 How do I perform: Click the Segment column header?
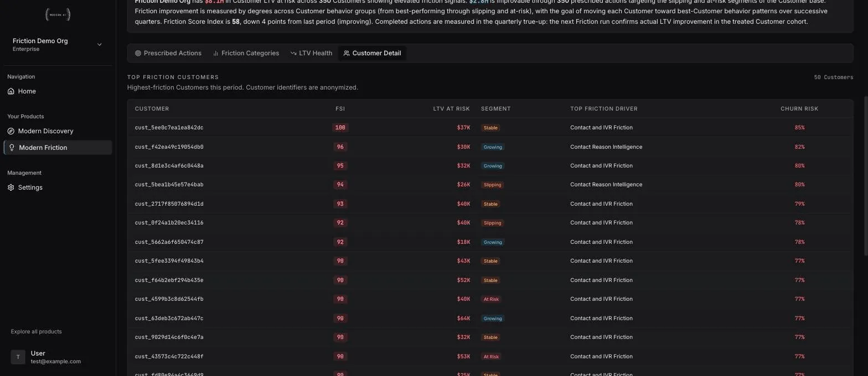click(495, 109)
